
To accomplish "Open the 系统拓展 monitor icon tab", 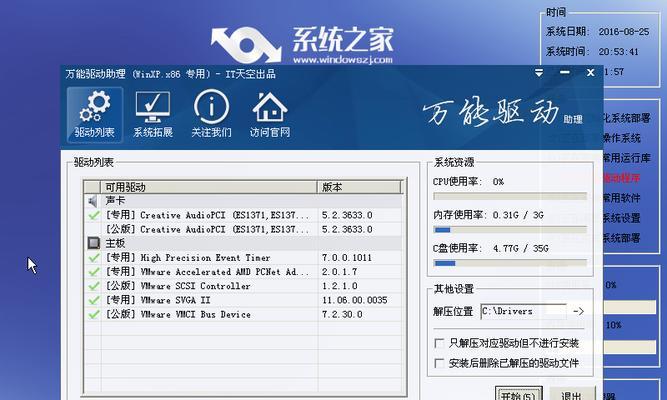I will tap(153, 115).
